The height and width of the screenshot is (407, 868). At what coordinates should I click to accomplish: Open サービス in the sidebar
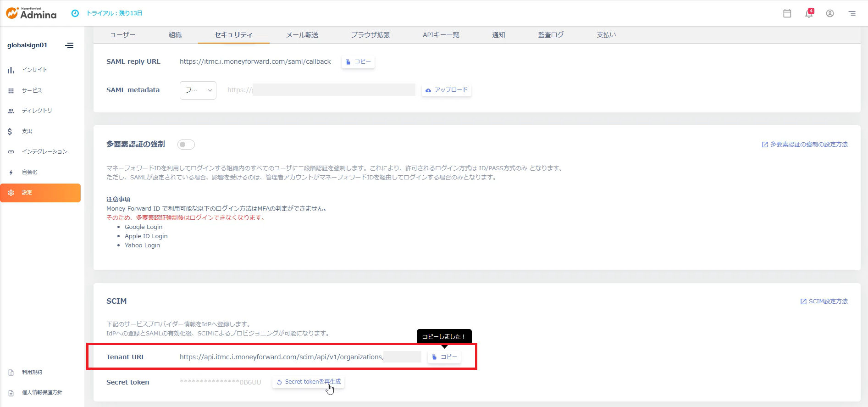tap(40, 90)
